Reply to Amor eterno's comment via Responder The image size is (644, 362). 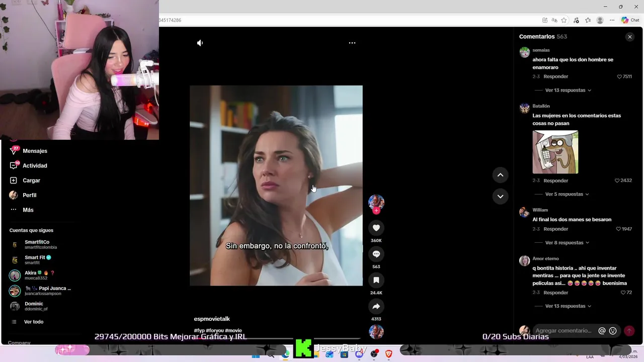(x=555, y=293)
